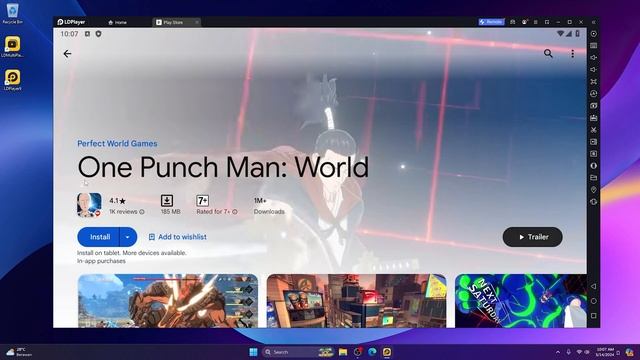
Task: Go back using the Play Store back arrow
Action: pyautogui.click(x=67, y=54)
